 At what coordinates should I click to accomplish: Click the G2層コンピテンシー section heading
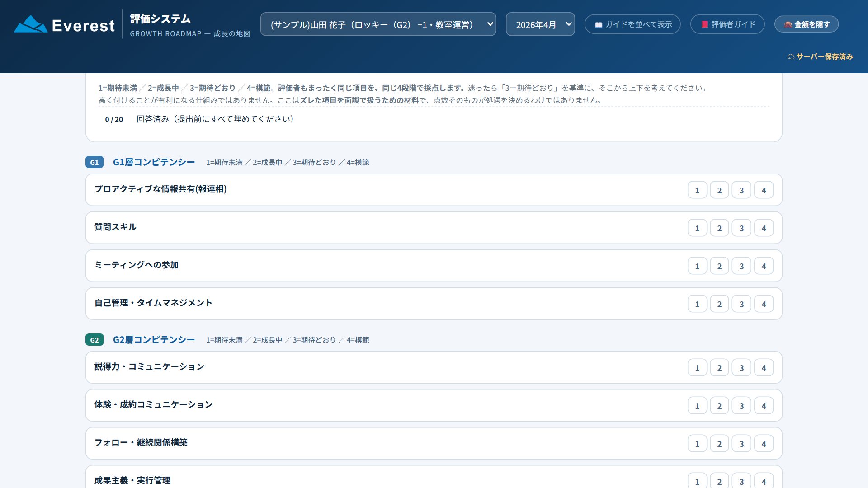point(154,340)
